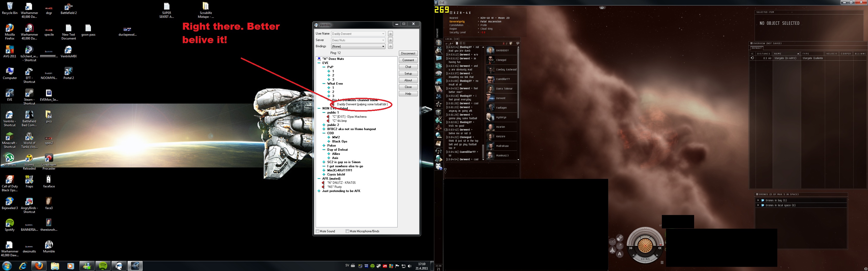Viewport: 868px width, 271px height.
Task: Select Cowboy Eastwood in Local member list
Action: [501, 70]
